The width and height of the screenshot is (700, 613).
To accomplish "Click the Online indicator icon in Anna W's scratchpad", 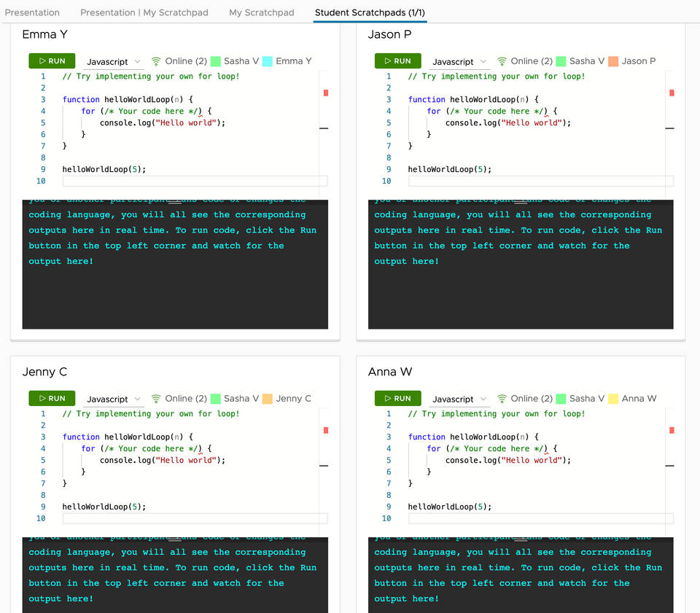I will (x=502, y=399).
